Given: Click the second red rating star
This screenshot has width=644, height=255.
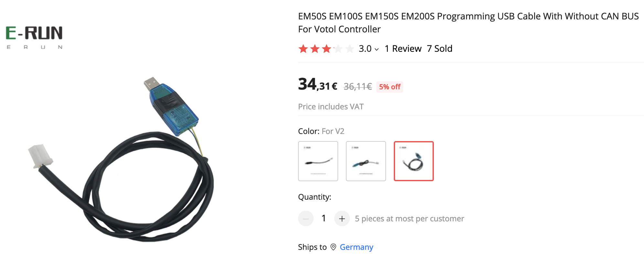Looking at the screenshot, I should 315,49.
